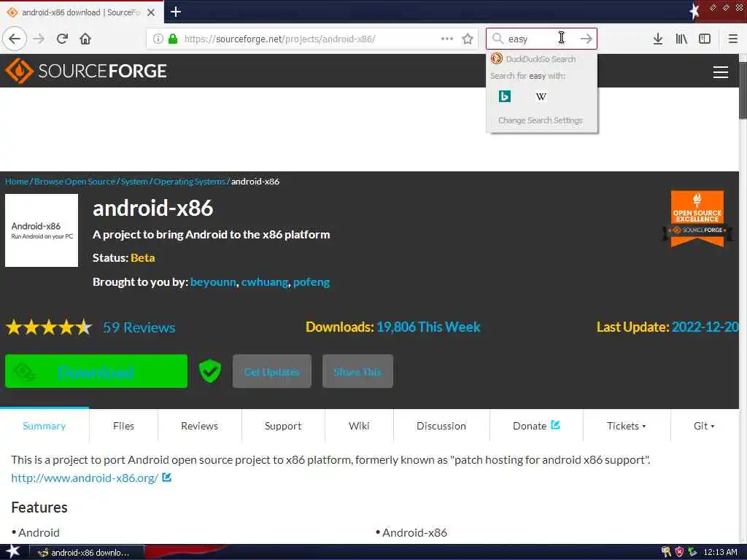Screen dimensions: 747x560
Task: Click the search magnifier icon
Action: 498,39
